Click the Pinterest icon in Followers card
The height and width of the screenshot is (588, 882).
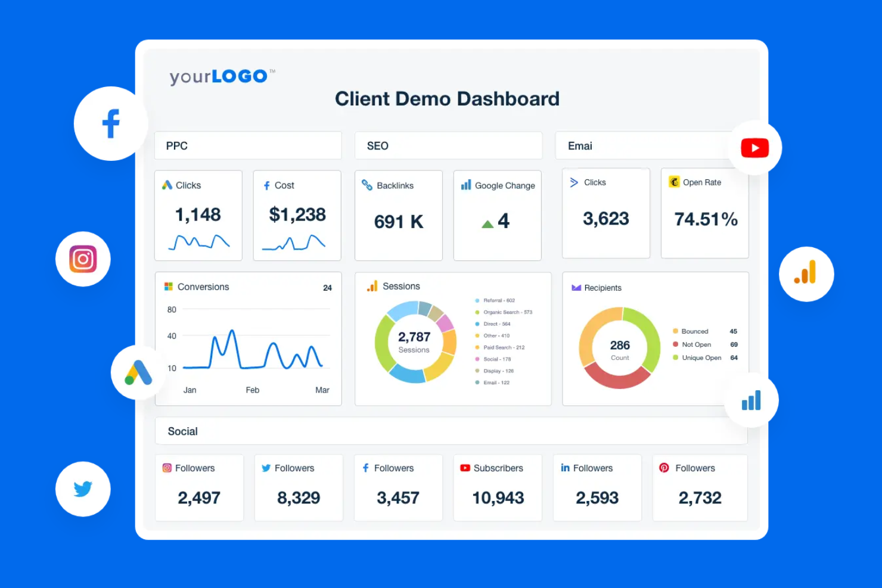tap(664, 468)
